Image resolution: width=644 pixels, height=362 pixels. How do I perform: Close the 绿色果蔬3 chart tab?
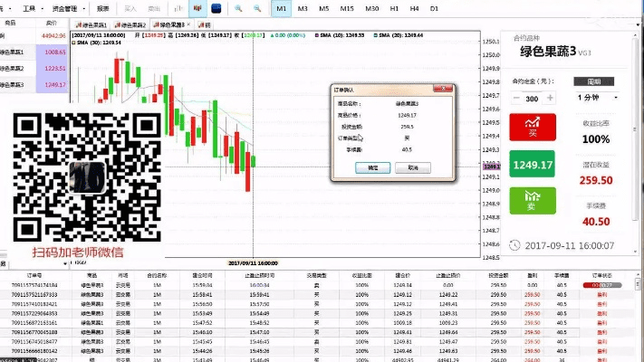(x=186, y=25)
